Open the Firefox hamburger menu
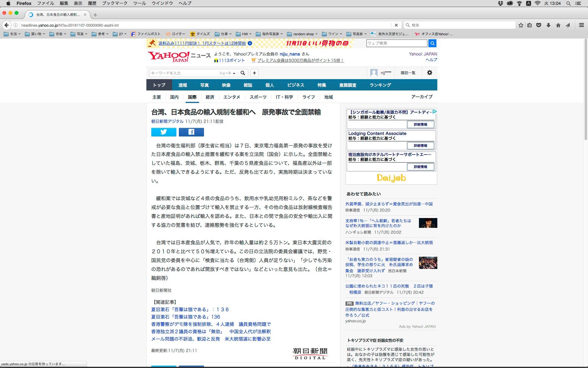Image resolution: width=588 pixels, height=368 pixels. pyautogui.click(x=581, y=25)
